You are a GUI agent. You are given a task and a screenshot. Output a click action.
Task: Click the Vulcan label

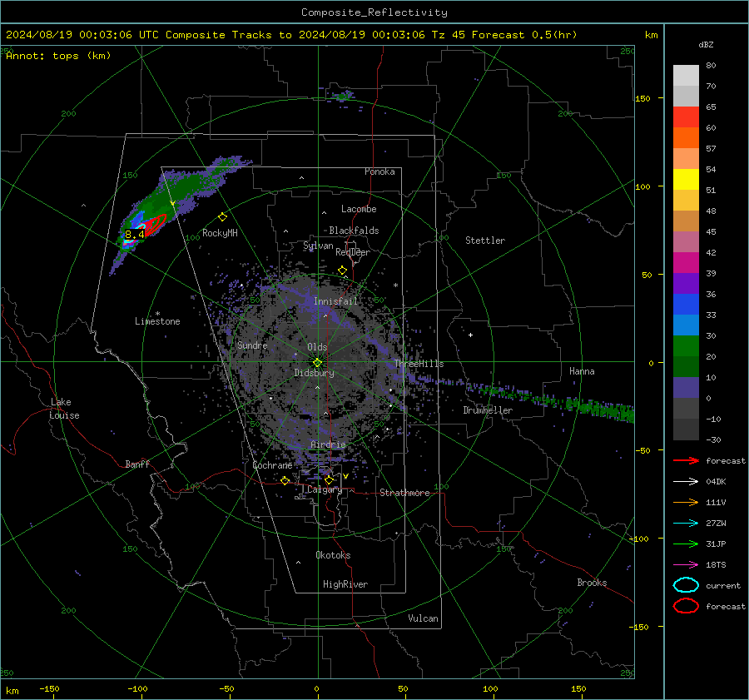(x=423, y=618)
